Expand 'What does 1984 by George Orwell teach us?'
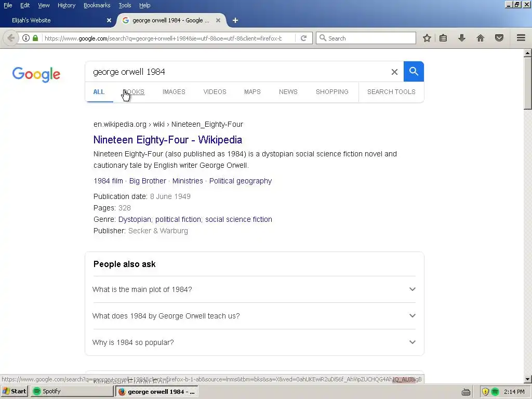Viewport: 532px width, 399px height. tap(254, 316)
